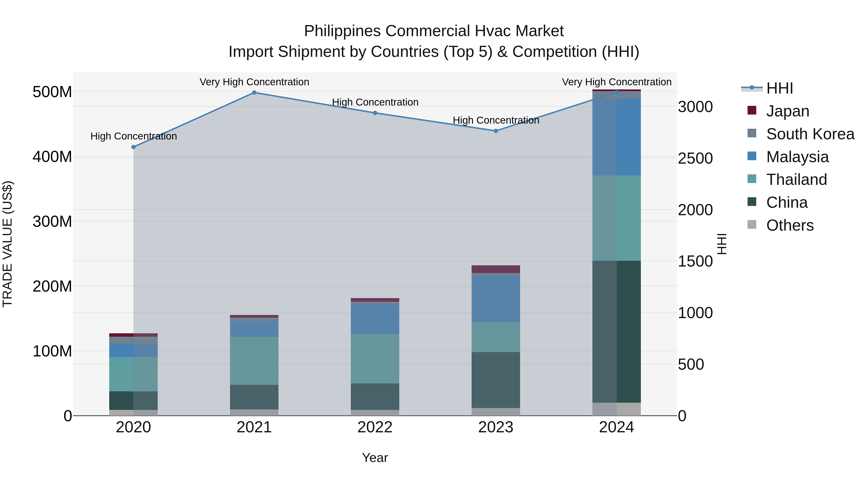
Task: Click the 2024 HHI data point
Action: point(617,92)
